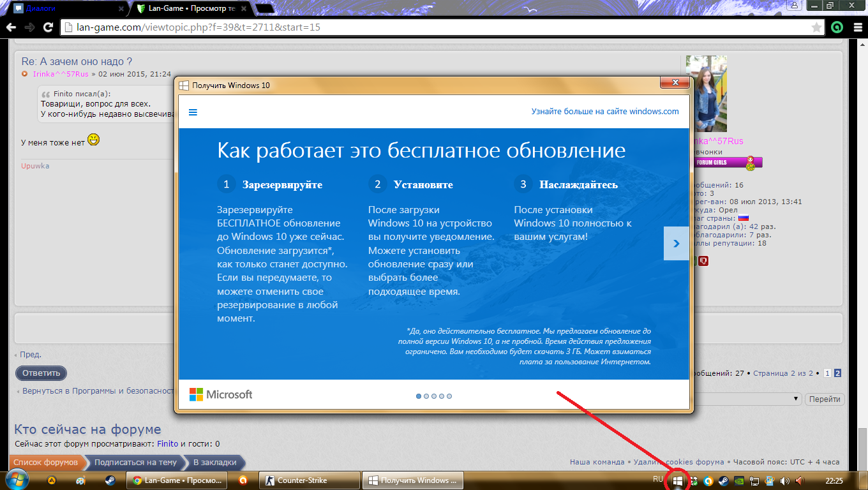The height and width of the screenshot is (490, 868).
Task: Click the next slide arrow in the dialog
Action: (x=676, y=243)
